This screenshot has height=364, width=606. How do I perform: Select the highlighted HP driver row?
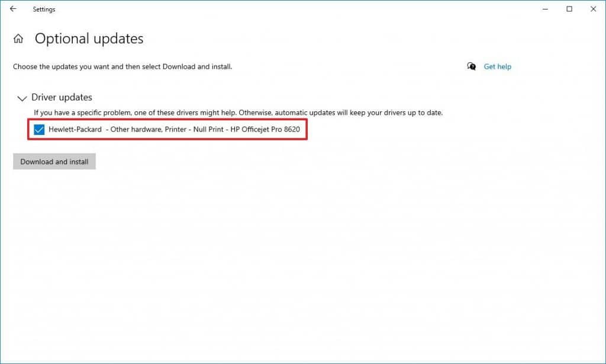coord(167,129)
